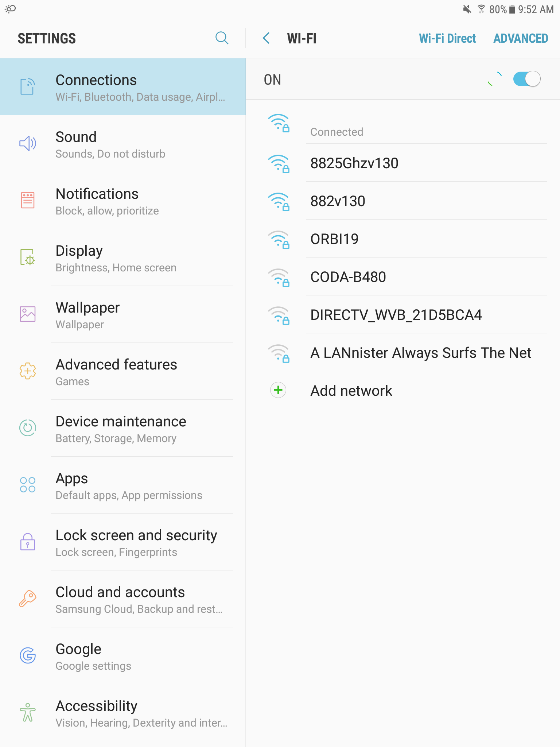560x747 pixels.
Task: Tap the signal icon for ORBI19
Action: (x=279, y=239)
